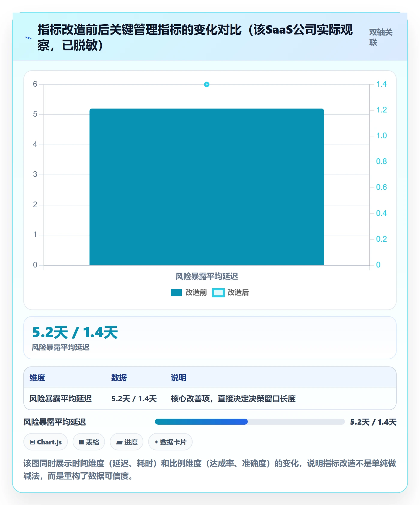Click the 维度 column header
420x505 pixels.
click(x=37, y=378)
